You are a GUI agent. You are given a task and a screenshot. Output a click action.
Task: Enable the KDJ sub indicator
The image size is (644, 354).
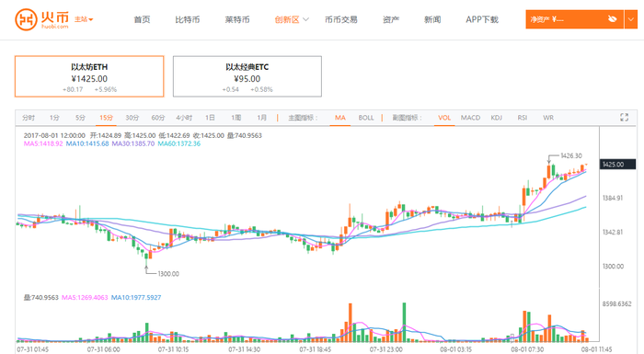pyautogui.click(x=496, y=118)
